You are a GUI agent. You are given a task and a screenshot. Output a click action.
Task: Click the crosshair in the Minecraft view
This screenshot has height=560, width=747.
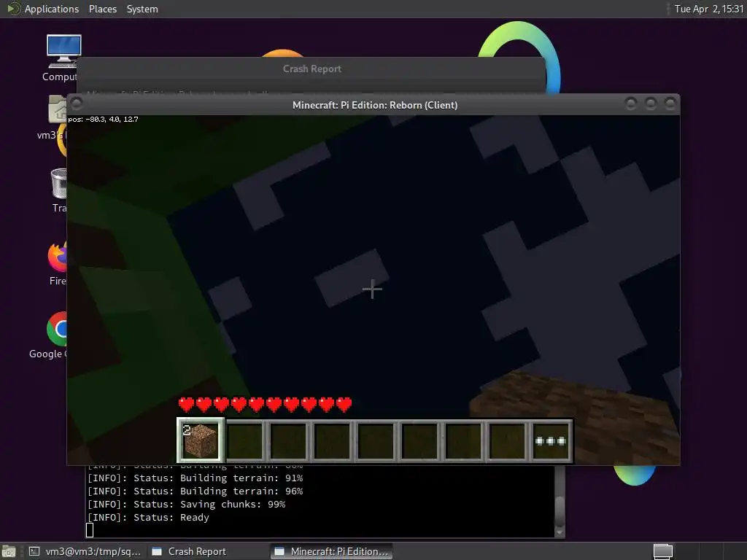372,289
